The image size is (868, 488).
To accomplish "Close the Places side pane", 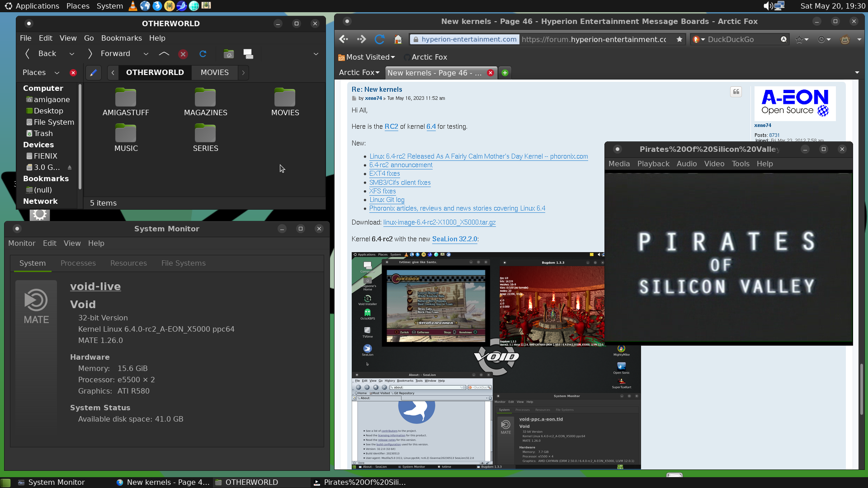I will click(x=73, y=73).
